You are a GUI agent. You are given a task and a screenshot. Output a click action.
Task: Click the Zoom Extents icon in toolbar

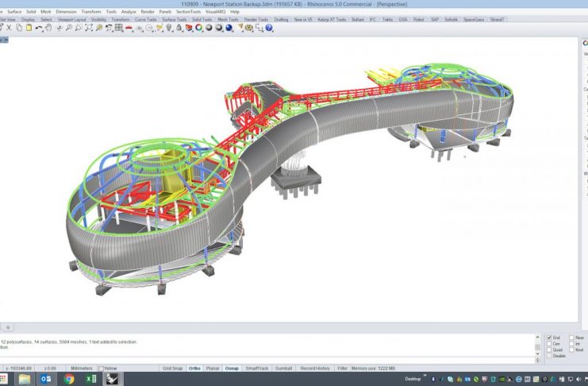88,28
